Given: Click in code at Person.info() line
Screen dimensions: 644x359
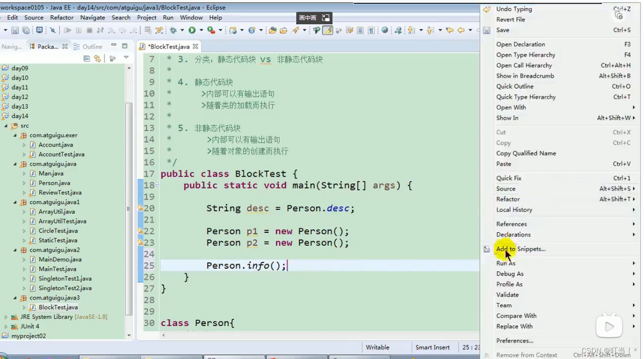Looking at the screenshot, I should pos(246,266).
